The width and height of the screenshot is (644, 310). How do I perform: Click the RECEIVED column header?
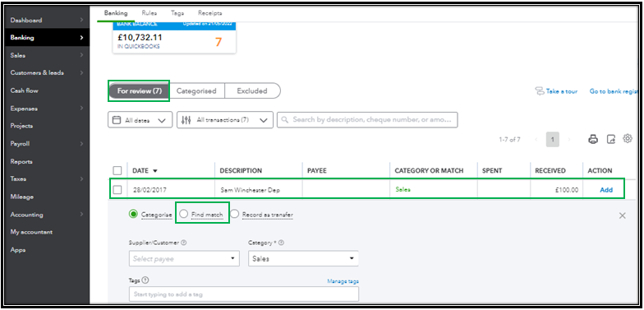tap(550, 171)
